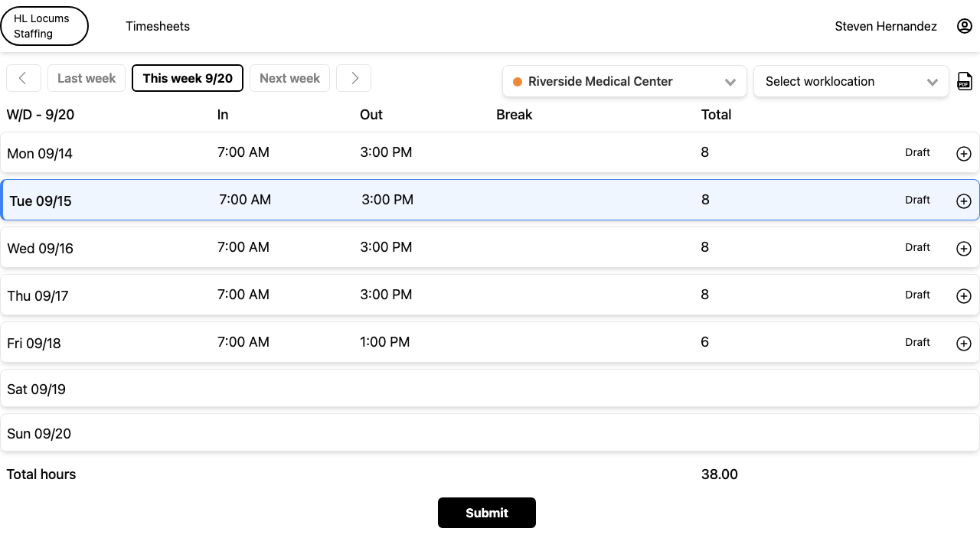Open the empty Sat 09/19 row

pyautogui.click(x=490, y=389)
